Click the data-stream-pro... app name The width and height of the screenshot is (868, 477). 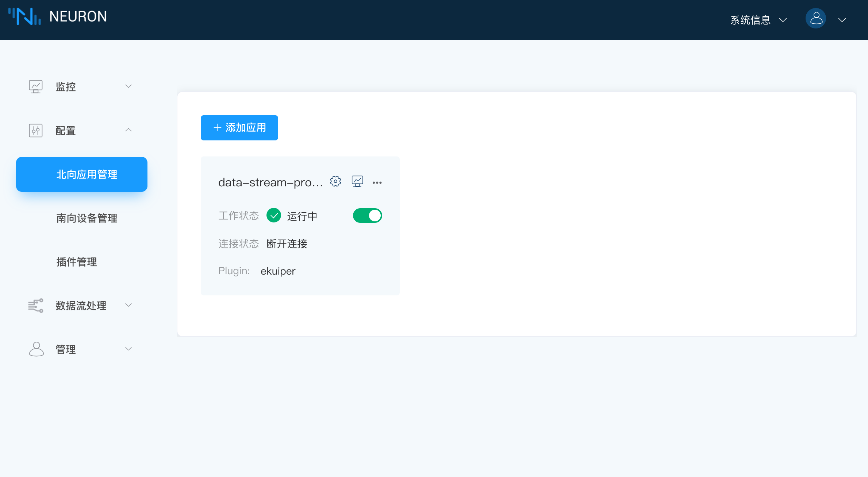pyautogui.click(x=270, y=182)
